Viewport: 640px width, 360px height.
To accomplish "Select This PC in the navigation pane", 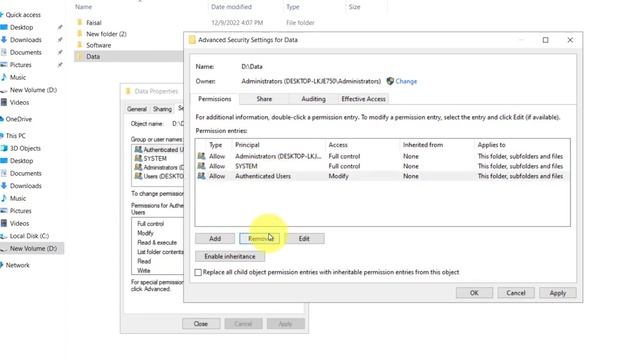I will (16, 136).
